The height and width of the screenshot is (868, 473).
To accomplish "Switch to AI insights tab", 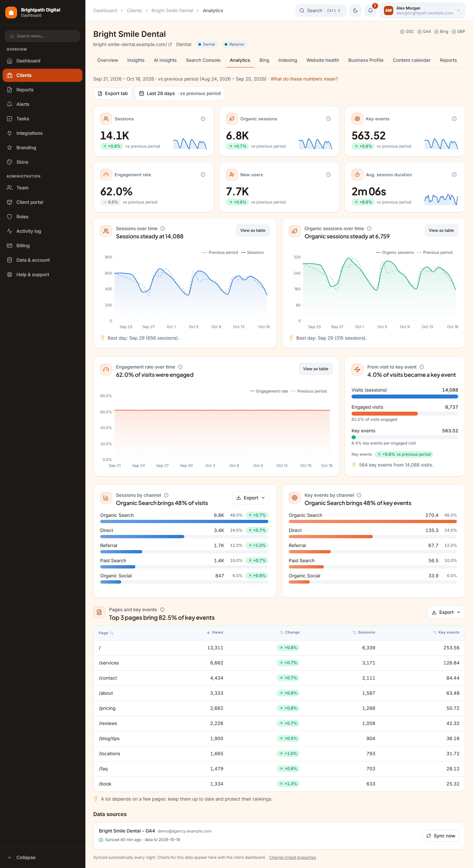I will (x=165, y=60).
